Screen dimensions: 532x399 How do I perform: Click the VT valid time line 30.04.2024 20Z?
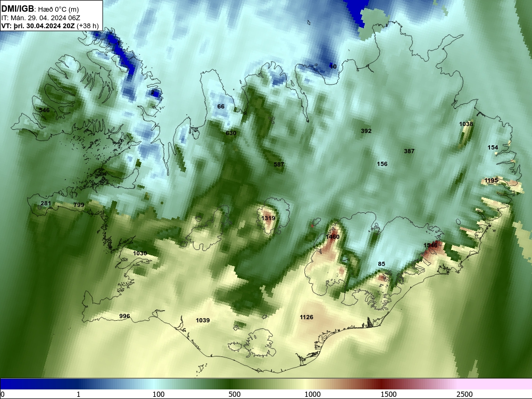tap(50, 26)
